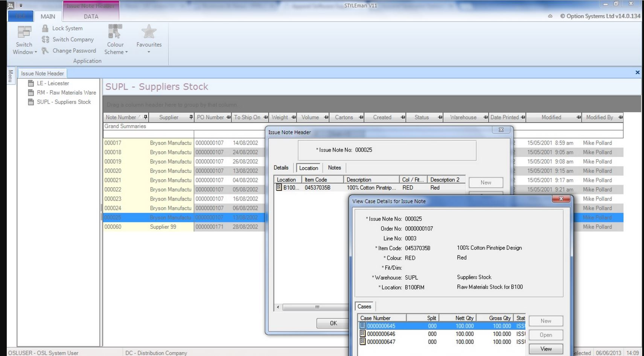
Task: Select RM - Raw Materials Ware tree item
Action: pyautogui.click(x=67, y=93)
